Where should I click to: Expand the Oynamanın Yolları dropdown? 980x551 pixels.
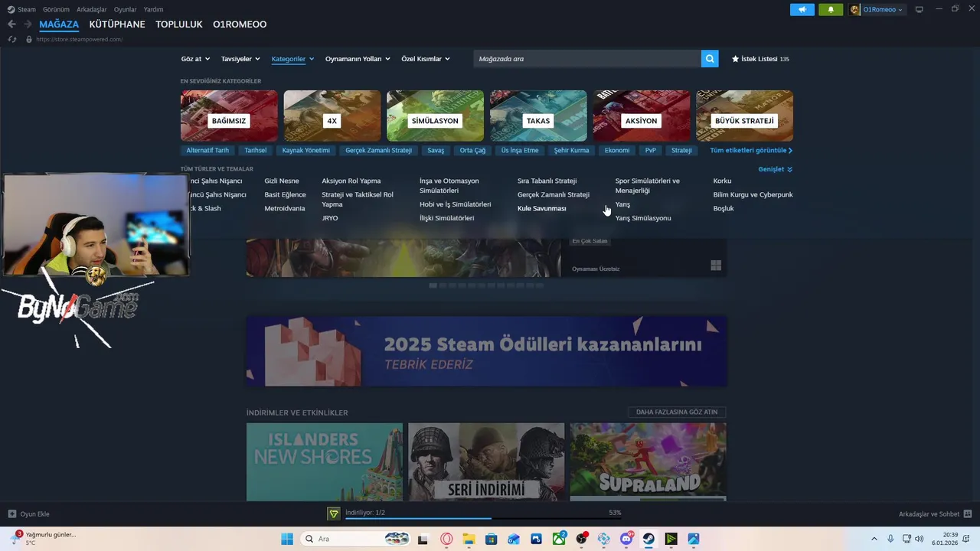(x=358, y=59)
